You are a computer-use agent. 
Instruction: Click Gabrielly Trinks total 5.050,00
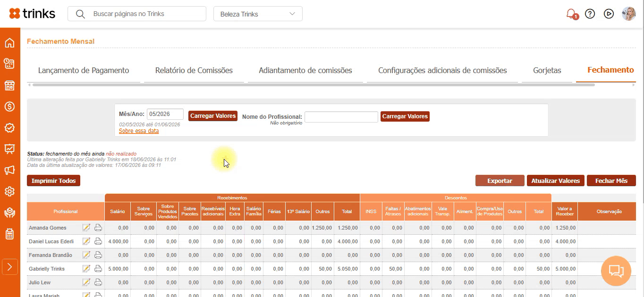347,269
